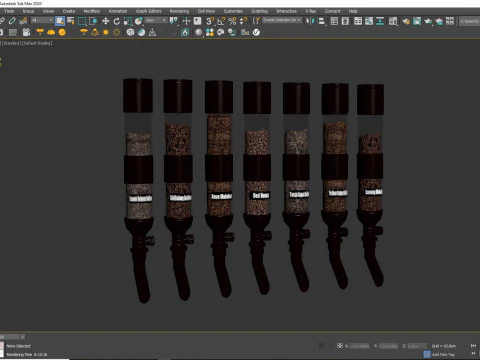
Task: Open the selection filter 'All' dropdown
Action: pos(42,21)
